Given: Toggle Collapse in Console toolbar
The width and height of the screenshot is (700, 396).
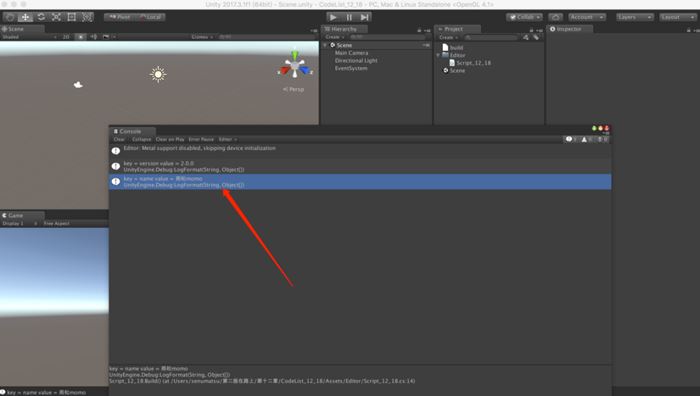Looking at the screenshot, I should [142, 139].
